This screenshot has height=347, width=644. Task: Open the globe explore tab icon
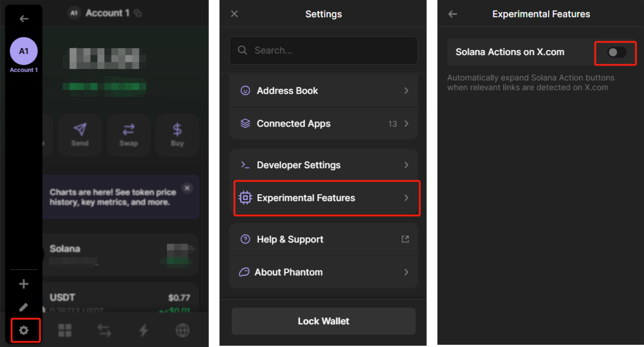[x=182, y=330]
